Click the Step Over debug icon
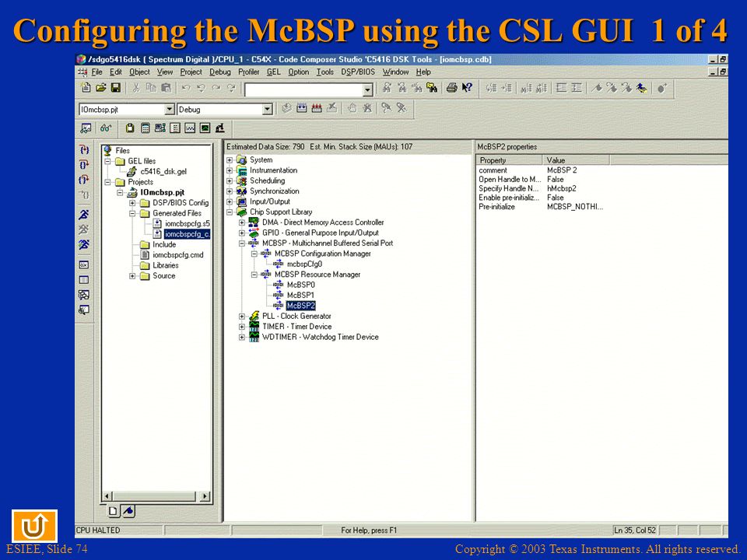 tap(84, 165)
